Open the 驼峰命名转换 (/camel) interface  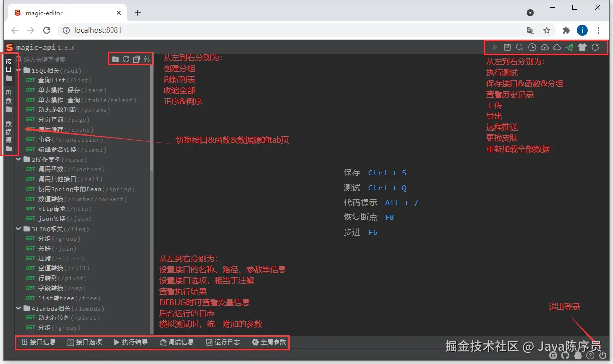point(66,150)
